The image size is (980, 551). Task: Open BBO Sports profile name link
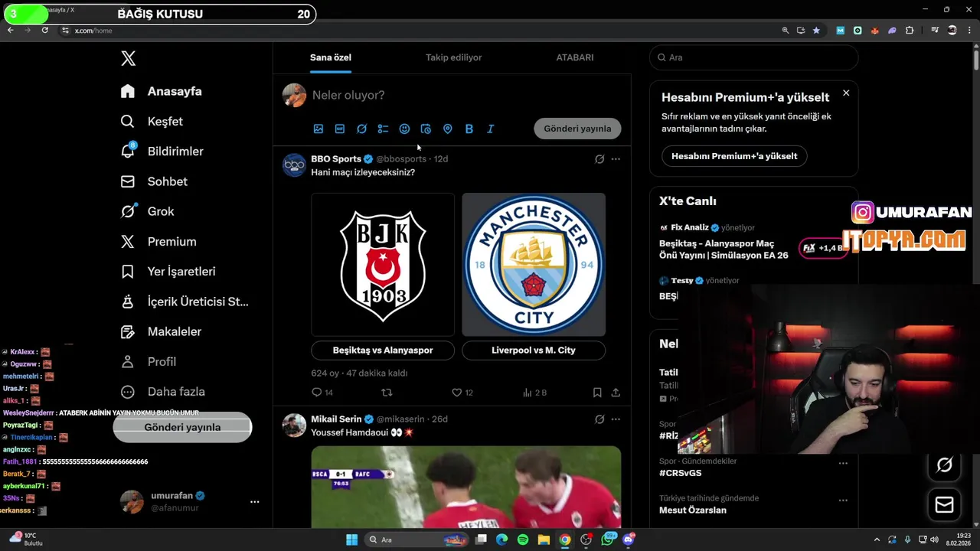tap(336, 159)
